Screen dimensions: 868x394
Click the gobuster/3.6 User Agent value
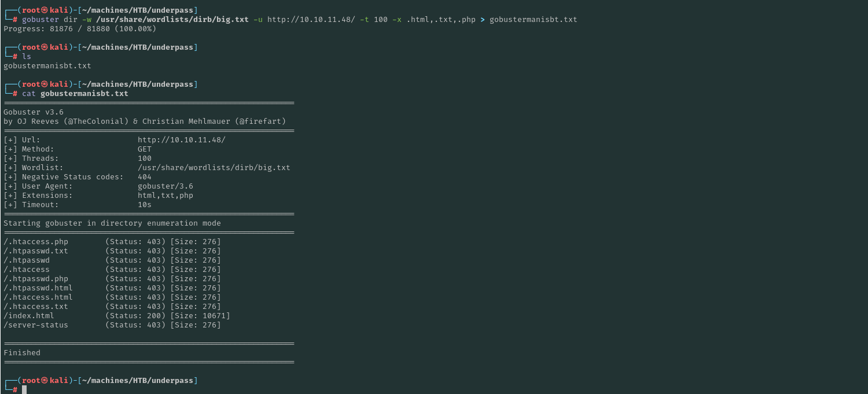(x=165, y=186)
